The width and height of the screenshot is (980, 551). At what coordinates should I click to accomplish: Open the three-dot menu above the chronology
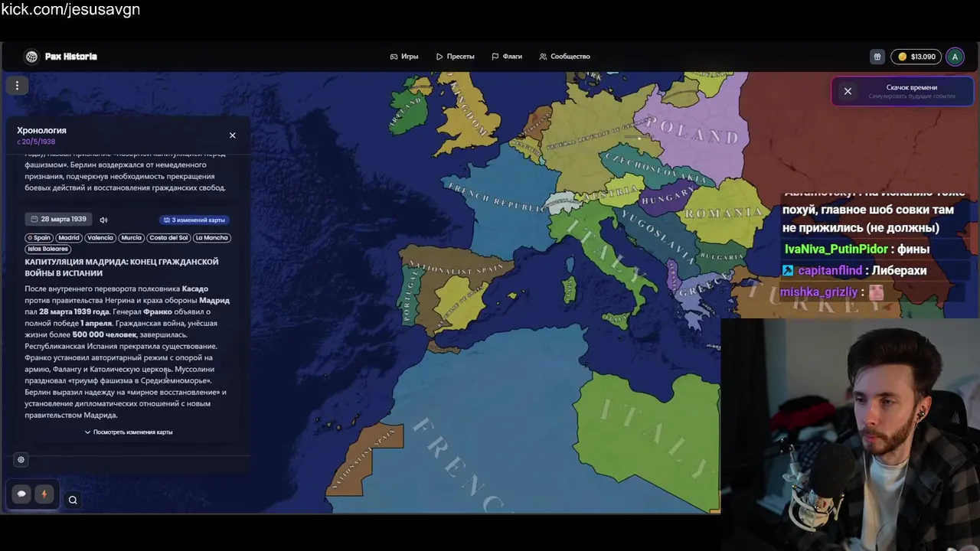tap(17, 86)
